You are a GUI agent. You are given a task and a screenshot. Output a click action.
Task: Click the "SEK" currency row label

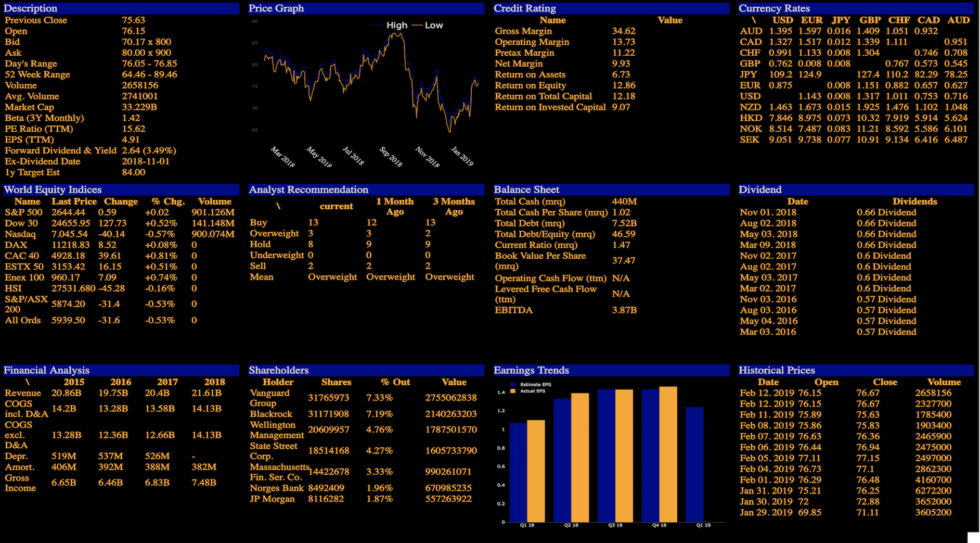750,140
